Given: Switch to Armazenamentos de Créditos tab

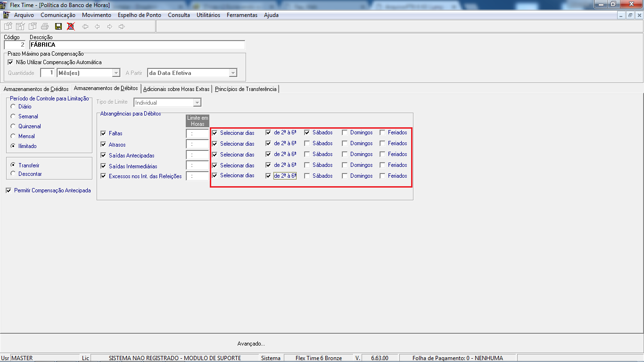Looking at the screenshot, I should (36, 89).
